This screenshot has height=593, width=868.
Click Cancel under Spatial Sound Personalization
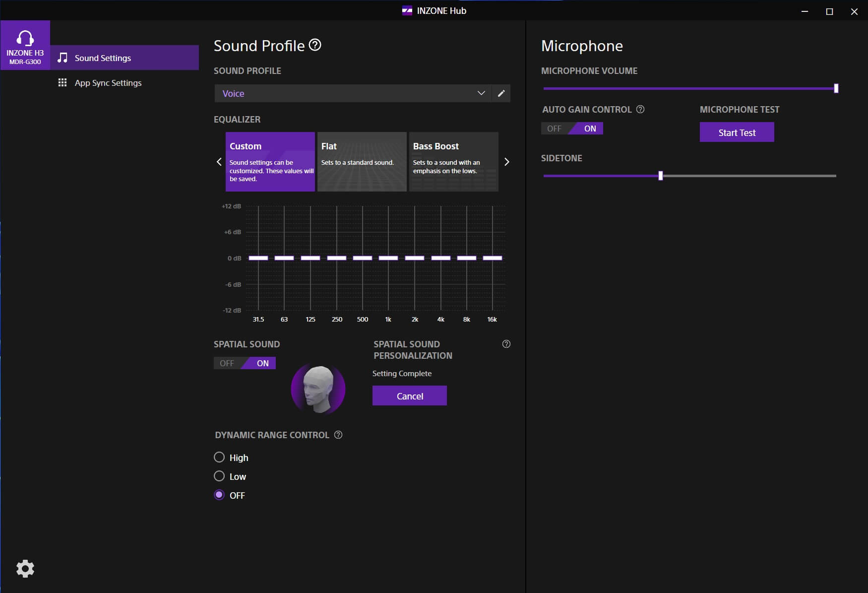pyautogui.click(x=409, y=395)
